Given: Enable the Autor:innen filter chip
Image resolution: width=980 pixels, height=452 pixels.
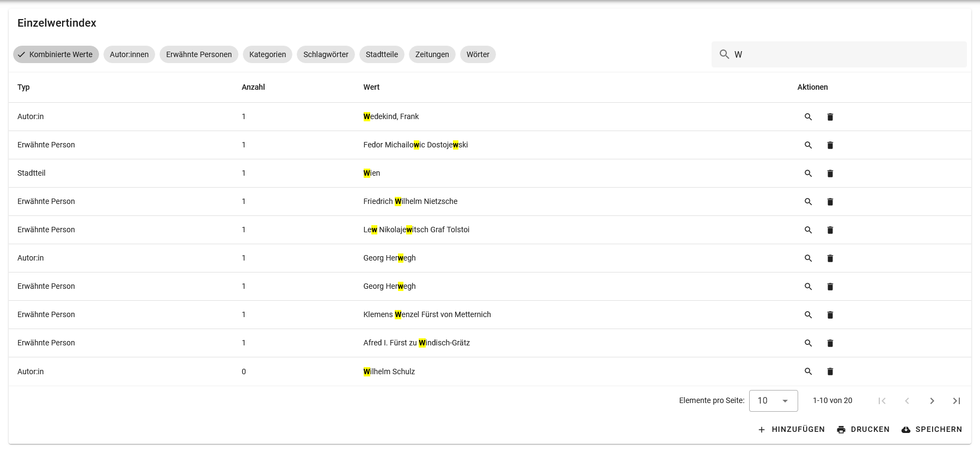Looking at the screenshot, I should coord(129,54).
